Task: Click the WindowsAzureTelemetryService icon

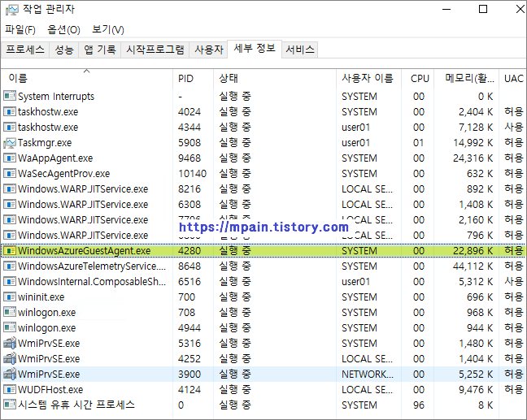Action: pos(10,266)
